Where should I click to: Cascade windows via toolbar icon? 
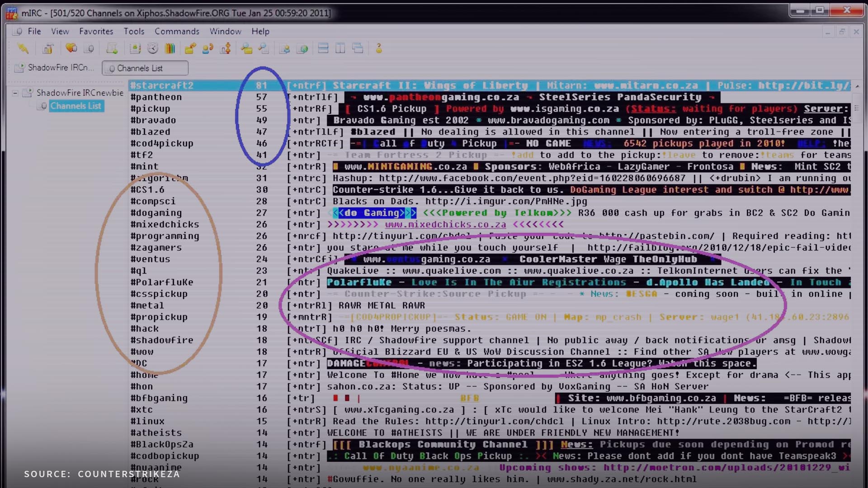tap(358, 48)
